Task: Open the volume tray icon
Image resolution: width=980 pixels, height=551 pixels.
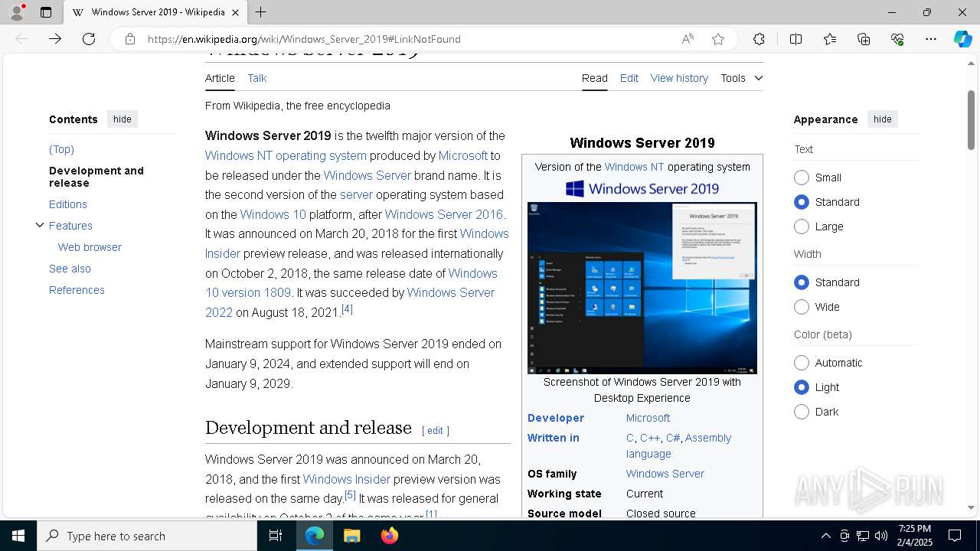Action: (x=880, y=536)
